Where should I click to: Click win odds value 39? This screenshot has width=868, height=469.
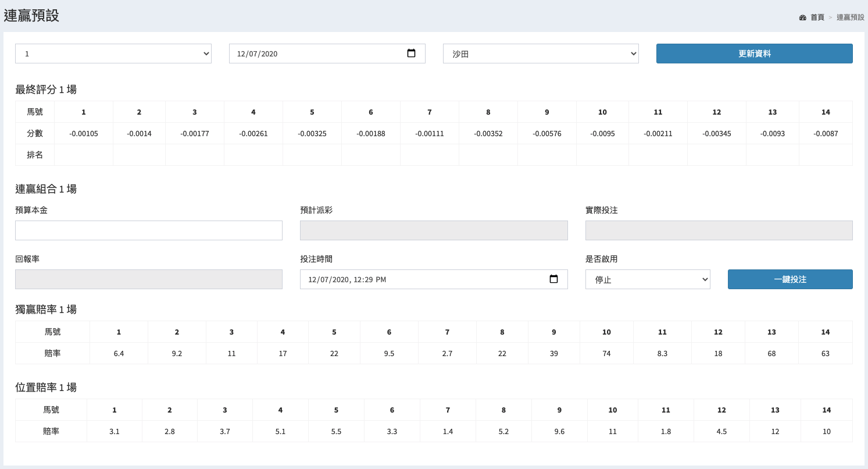(x=553, y=353)
